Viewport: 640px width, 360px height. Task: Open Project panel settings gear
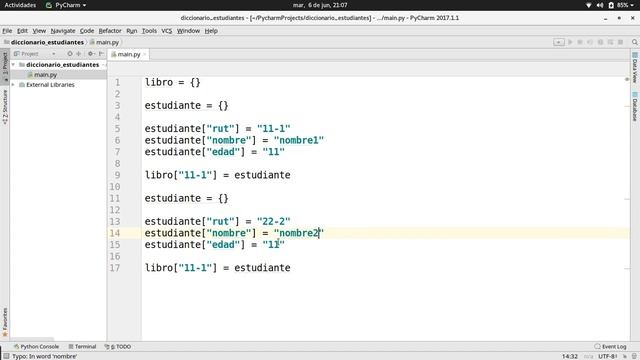coord(91,53)
